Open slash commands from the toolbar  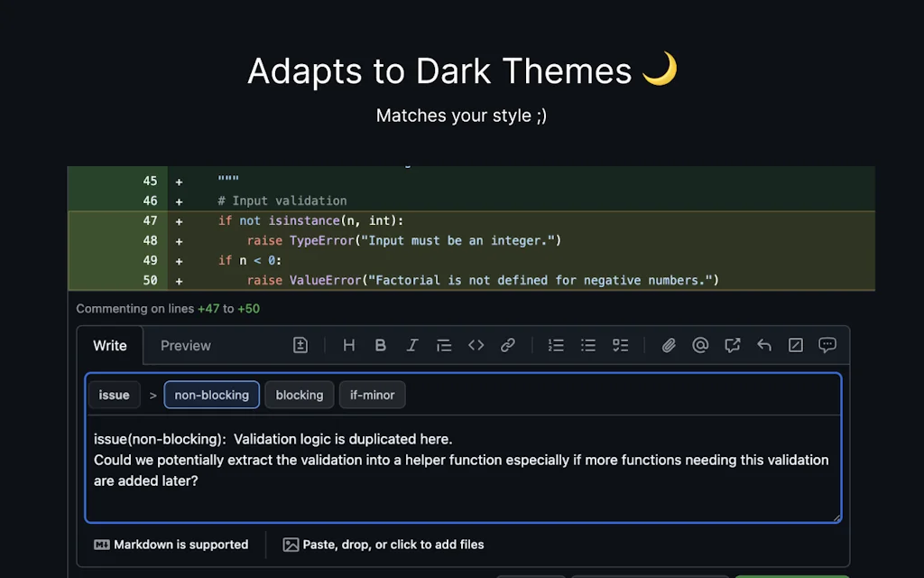click(x=796, y=345)
